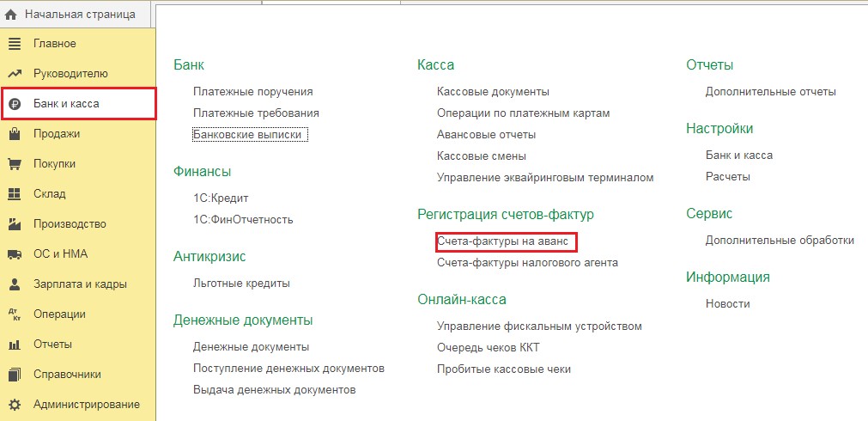Click the Регистрация счетов-фактур heading
868x421 pixels.
point(506,214)
